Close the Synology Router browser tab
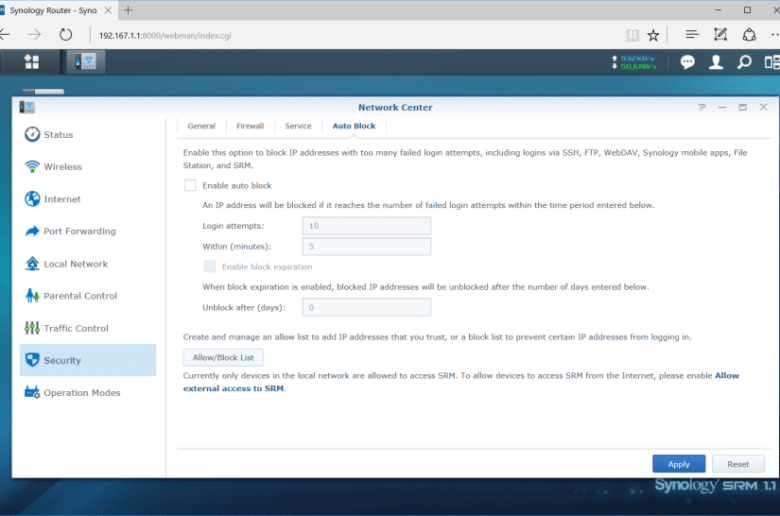Image resolution: width=780 pixels, height=516 pixels. (x=108, y=10)
